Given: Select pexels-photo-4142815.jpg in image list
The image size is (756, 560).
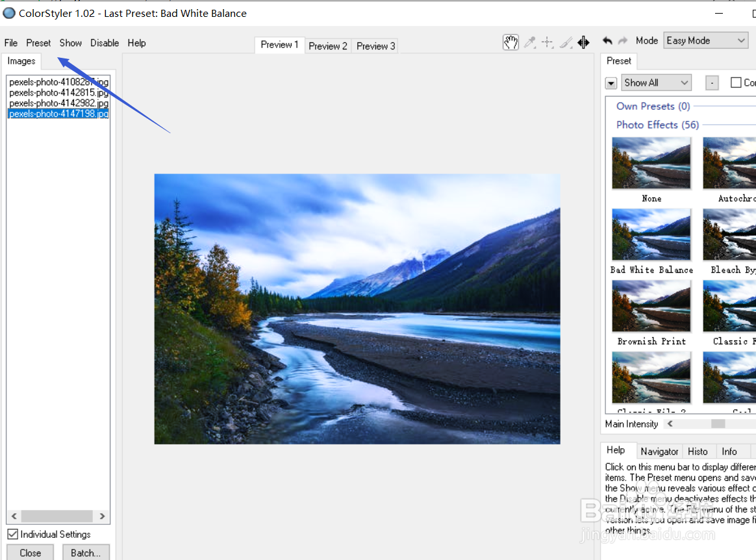Looking at the screenshot, I should [x=58, y=93].
